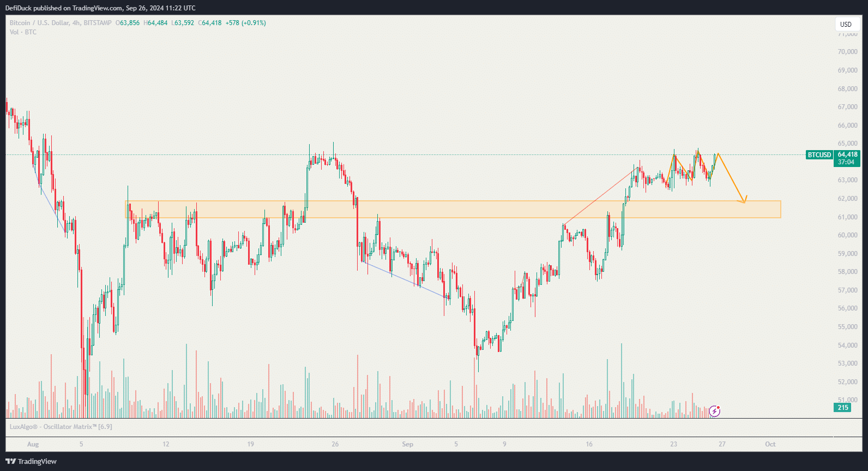Viewport: 868px width, 471px height.
Task: Click the BTCUSD symbol price tag
Action: [819, 155]
